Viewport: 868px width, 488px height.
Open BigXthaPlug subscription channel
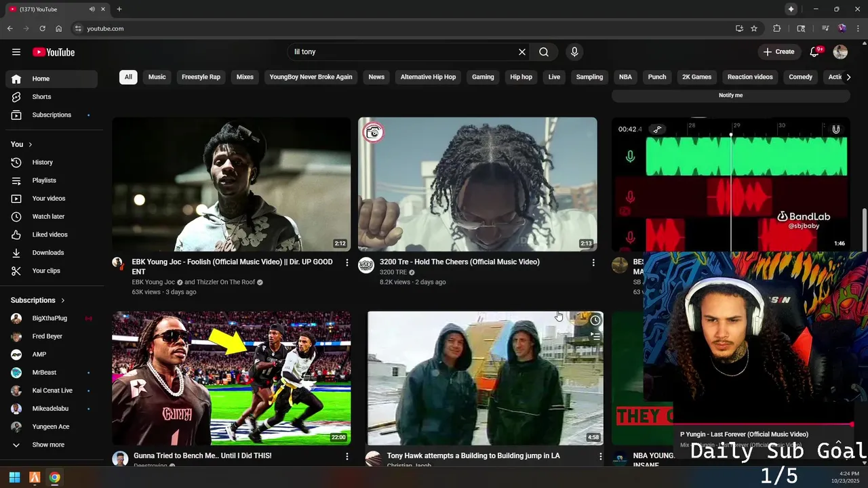(x=52, y=319)
